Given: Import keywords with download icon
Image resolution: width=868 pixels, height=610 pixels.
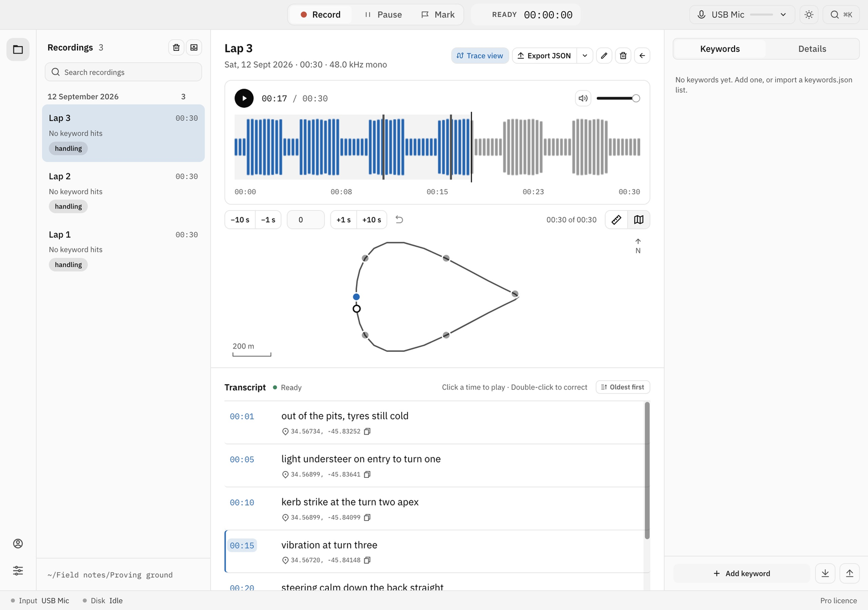Looking at the screenshot, I should tap(825, 573).
